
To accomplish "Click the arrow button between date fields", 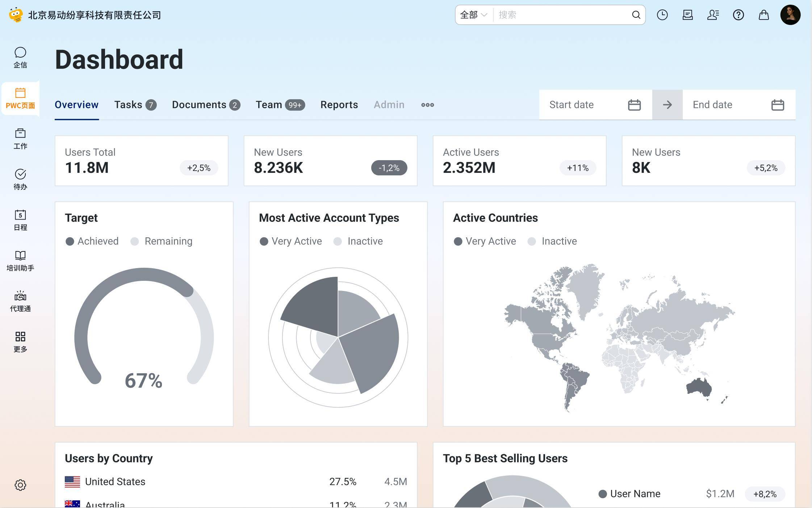I will pos(667,105).
